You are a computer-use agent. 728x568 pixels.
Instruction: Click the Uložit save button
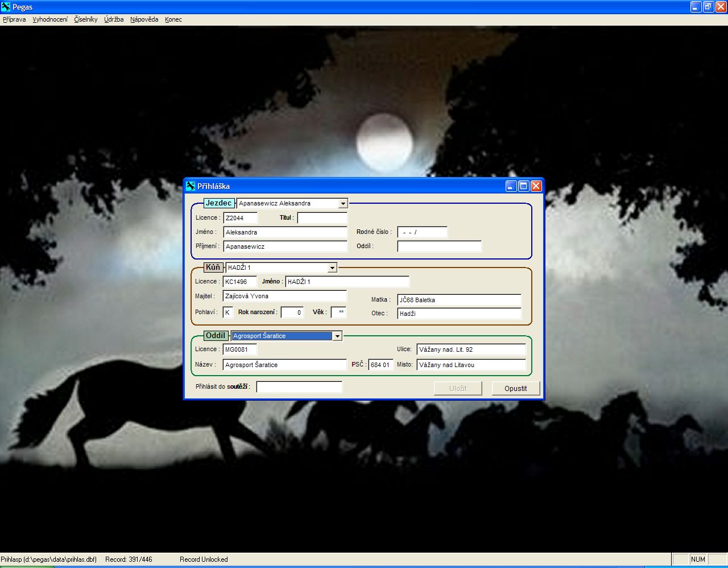458,388
